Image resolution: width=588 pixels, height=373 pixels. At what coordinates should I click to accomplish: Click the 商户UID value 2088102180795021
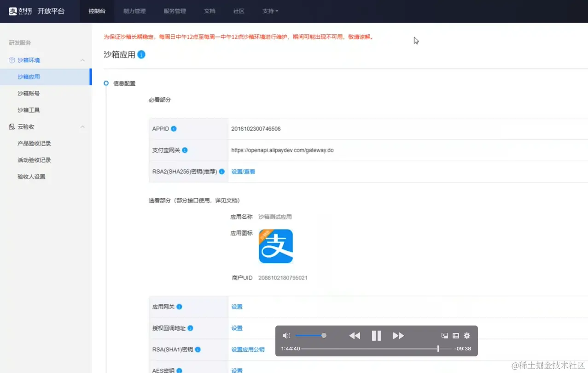(x=283, y=278)
